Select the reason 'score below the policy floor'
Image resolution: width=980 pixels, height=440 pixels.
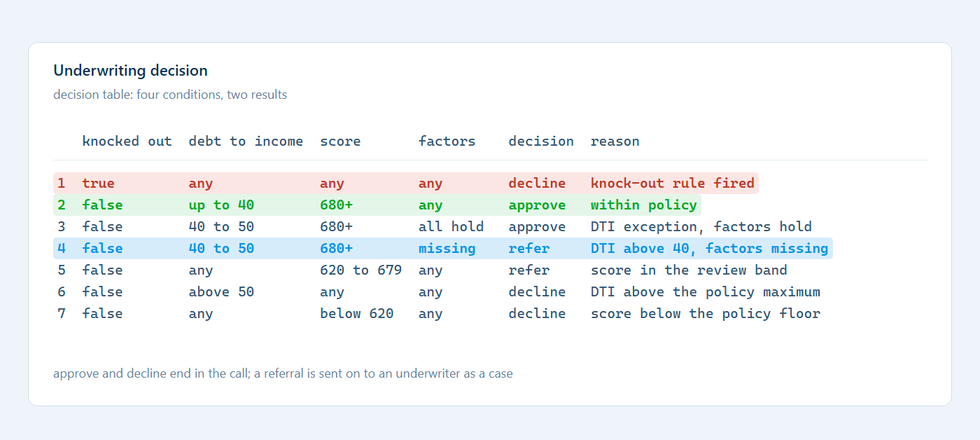point(706,314)
